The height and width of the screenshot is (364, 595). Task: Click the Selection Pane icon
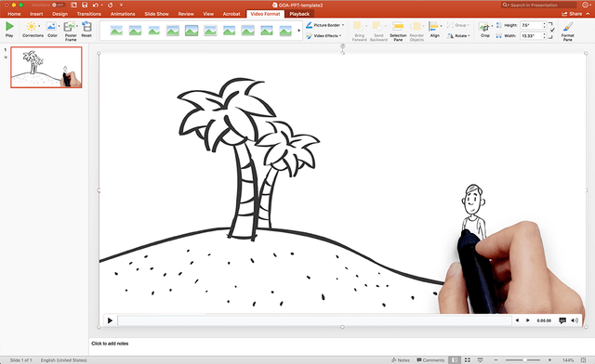coord(398,26)
